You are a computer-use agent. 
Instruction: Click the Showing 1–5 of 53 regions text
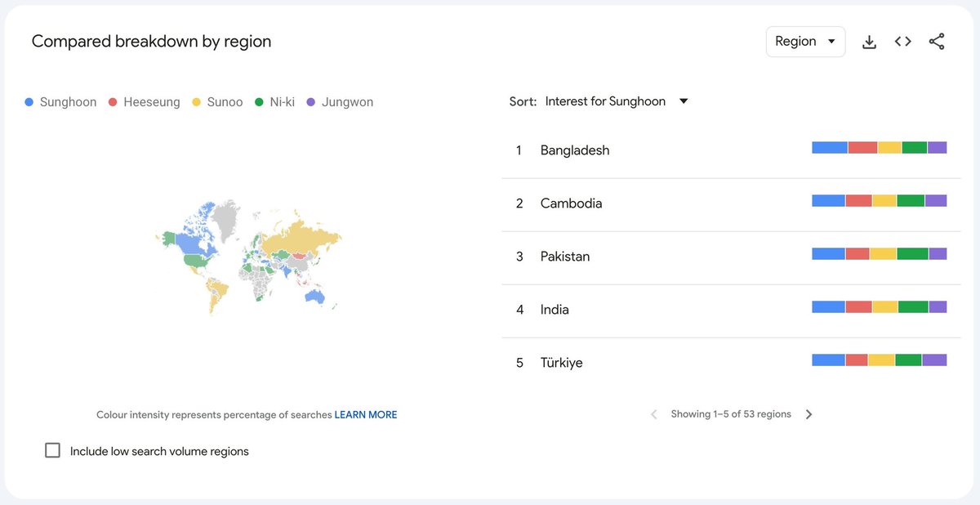731,414
